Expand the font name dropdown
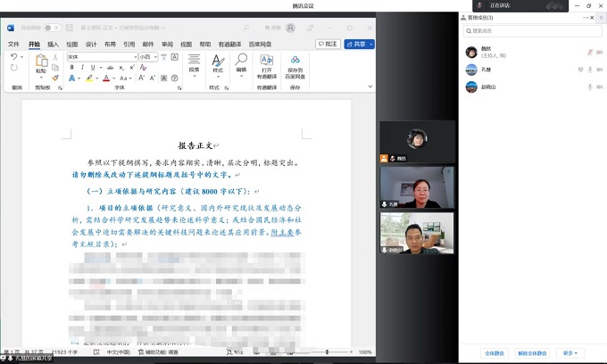Screen dimensions: 607x364 point(136,56)
